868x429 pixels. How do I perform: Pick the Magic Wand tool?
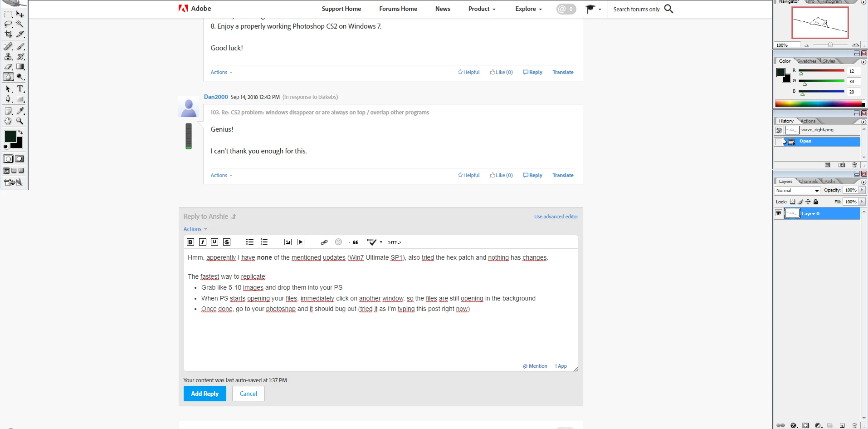20,24
